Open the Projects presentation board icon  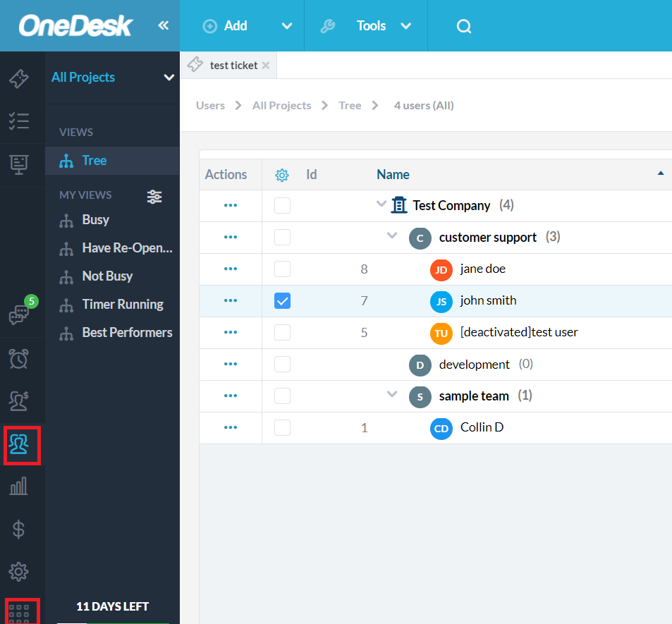click(x=19, y=164)
